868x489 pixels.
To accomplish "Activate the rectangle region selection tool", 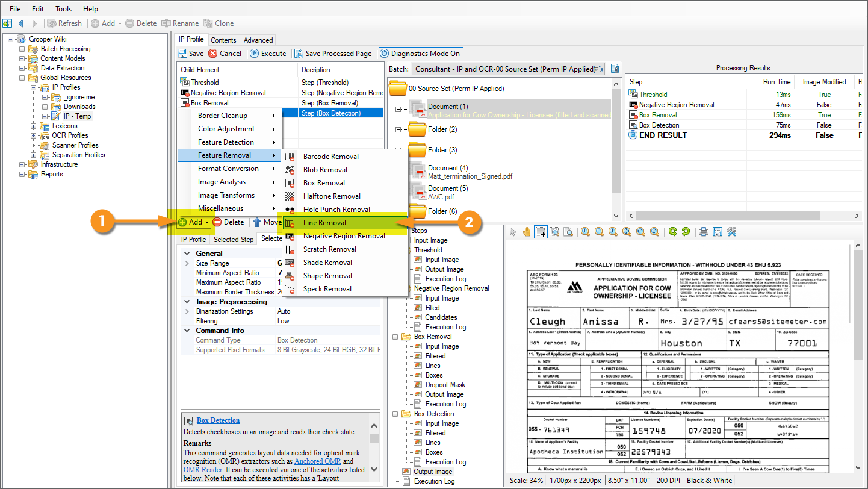I will coord(541,232).
